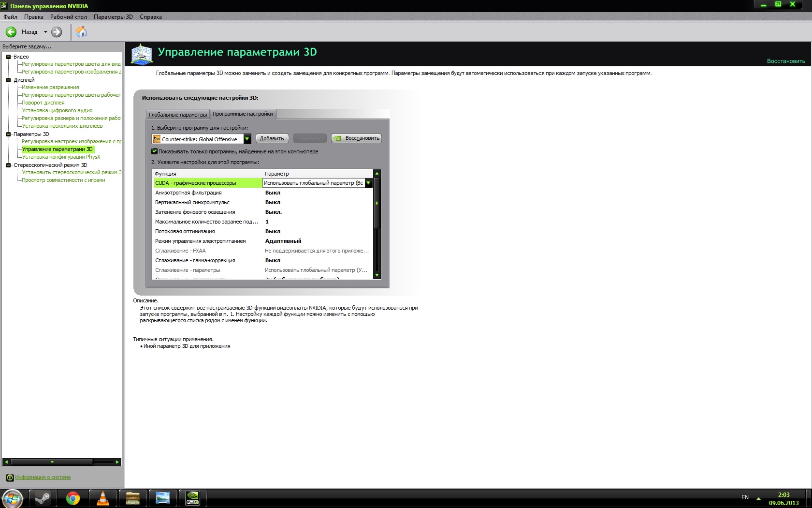Select Максимальное количество заранее row
Viewport: 812px width, 508px height.
(262, 222)
